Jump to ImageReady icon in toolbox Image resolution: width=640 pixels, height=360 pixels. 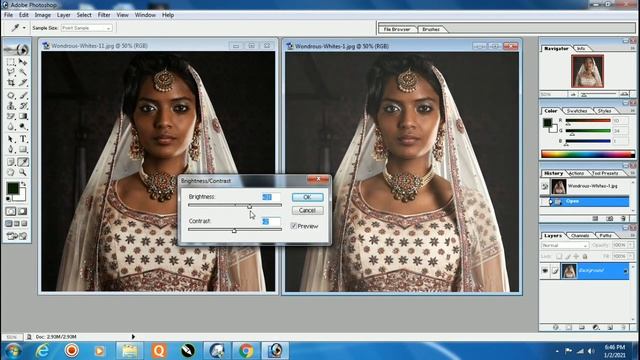click(16, 236)
